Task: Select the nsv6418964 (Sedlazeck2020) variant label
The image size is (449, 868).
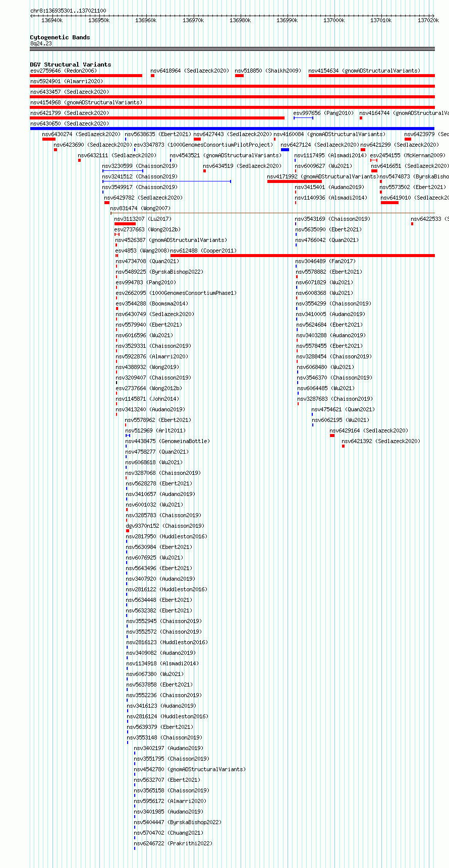Action: coord(190,71)
